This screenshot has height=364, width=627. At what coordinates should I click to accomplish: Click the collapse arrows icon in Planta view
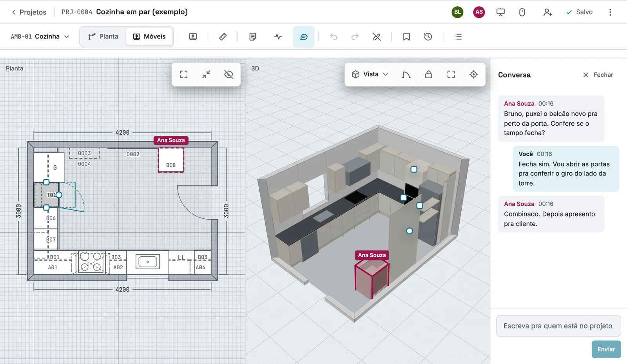tap(206, 74)
